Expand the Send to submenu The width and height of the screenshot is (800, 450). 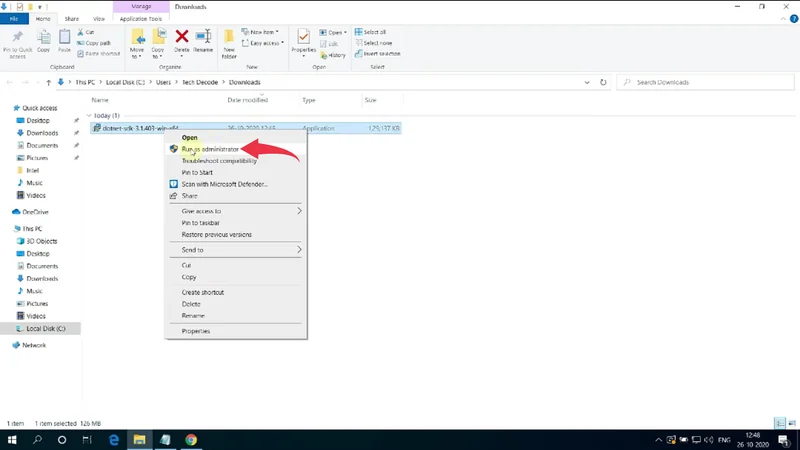[x=235, y=250]
